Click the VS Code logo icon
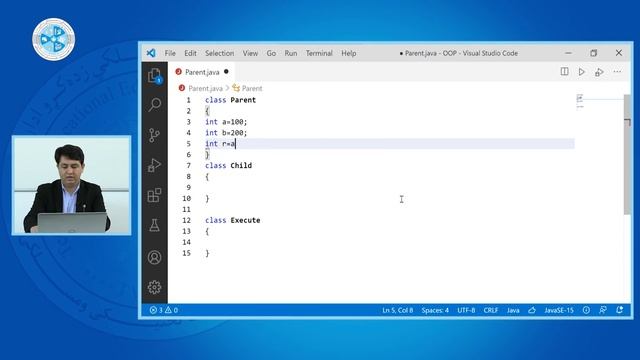Image resolution: width=640 pixels, height=360 pixels. click(x=151, y=53)
